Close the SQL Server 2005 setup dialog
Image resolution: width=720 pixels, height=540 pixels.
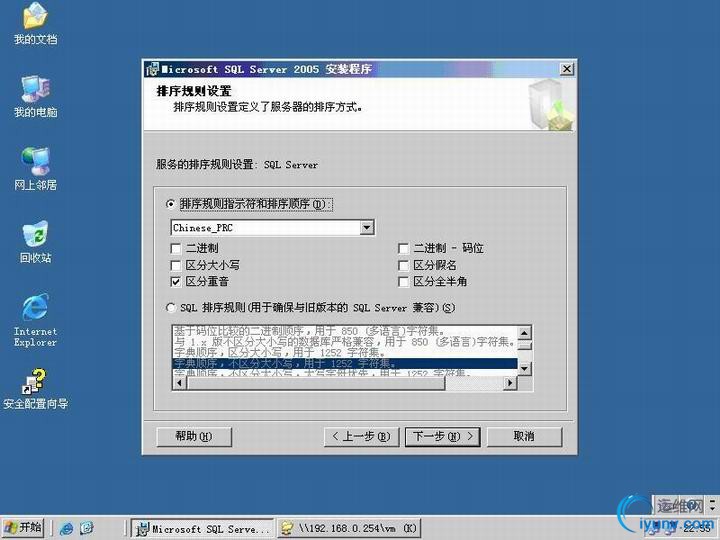(567, 69)
